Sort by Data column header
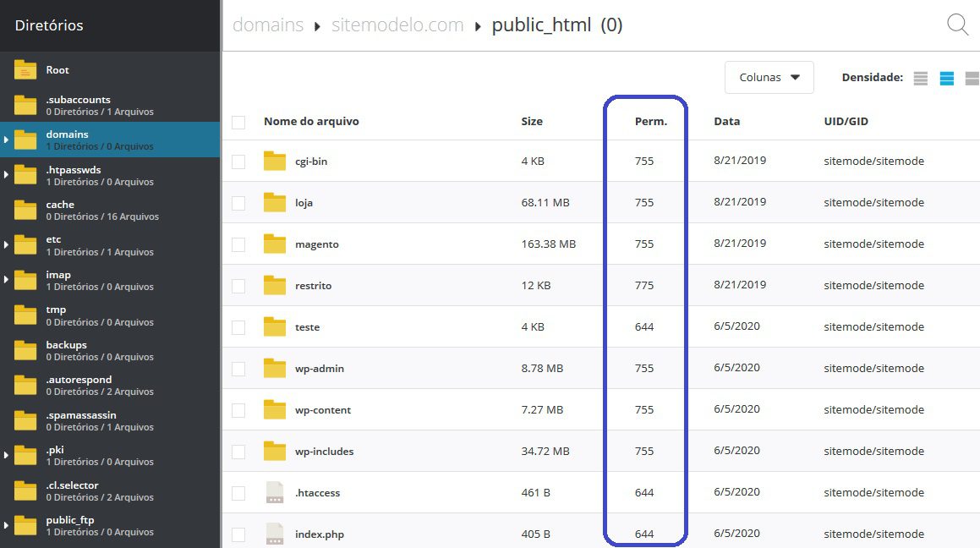 (727, 121)
